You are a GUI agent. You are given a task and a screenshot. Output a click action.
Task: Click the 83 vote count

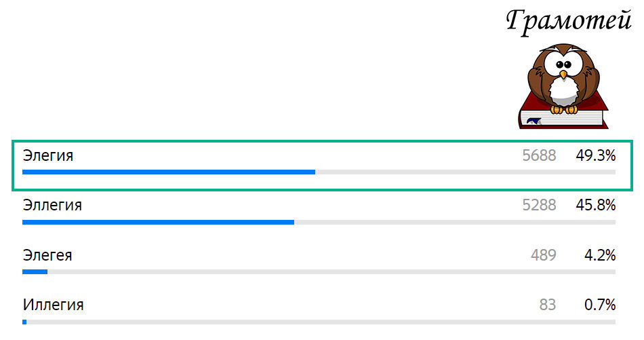[548, 305]
